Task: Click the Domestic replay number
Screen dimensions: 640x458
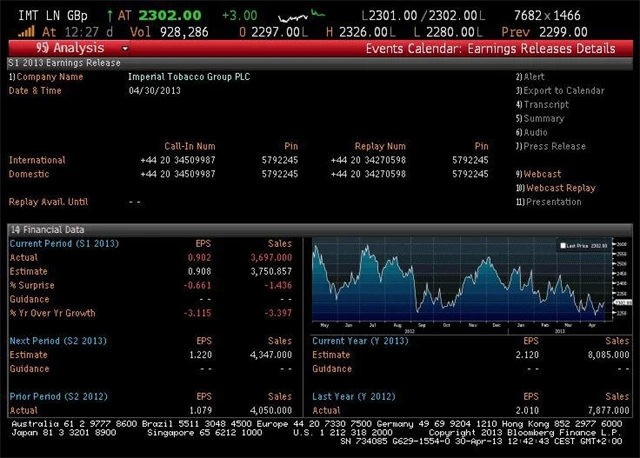Action: 368,174
